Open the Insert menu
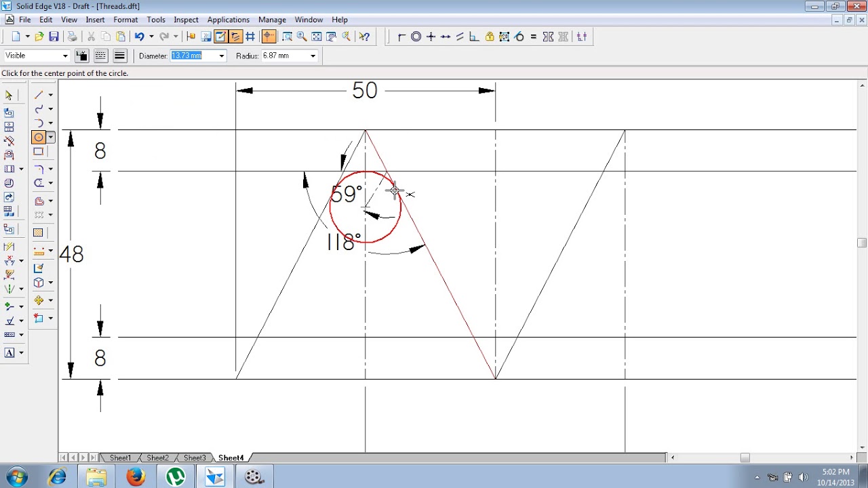 pyautogui.click(x=95, y=20)
